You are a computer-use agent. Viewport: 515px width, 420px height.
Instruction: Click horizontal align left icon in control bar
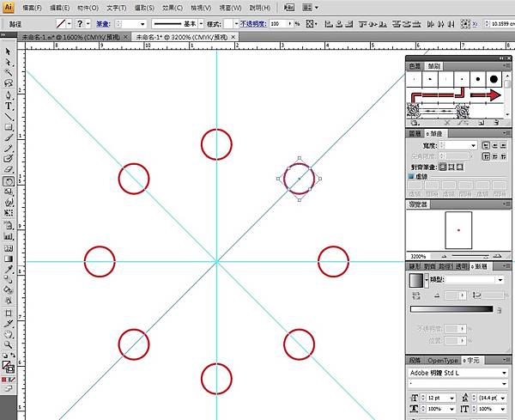(329, 24)
